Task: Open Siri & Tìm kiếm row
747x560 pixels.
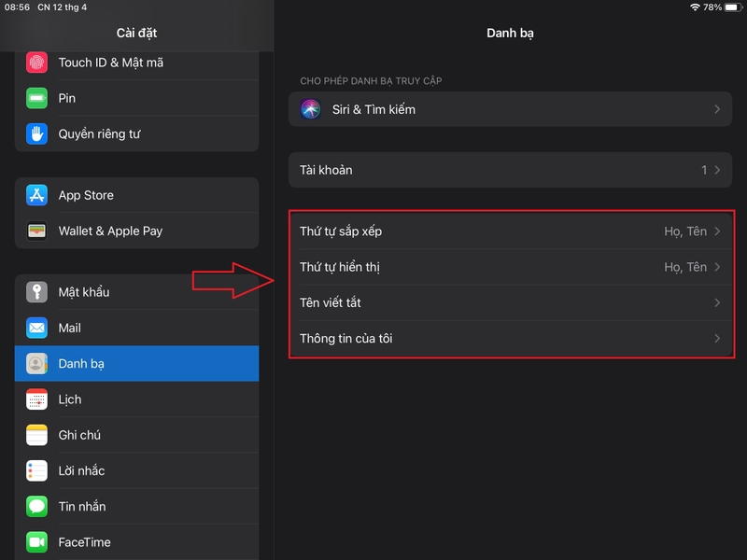Action: click(510, 109)
